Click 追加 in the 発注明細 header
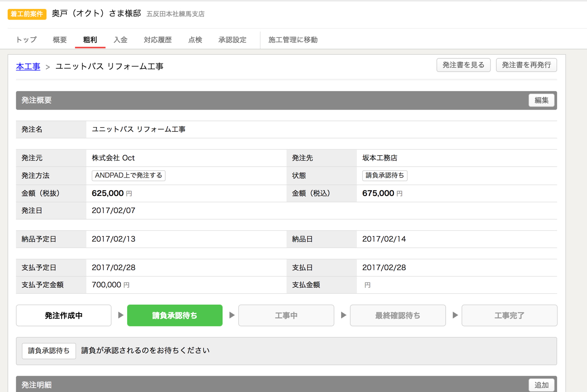This screenshot has width=587, height=392. [x=541, y=385]
